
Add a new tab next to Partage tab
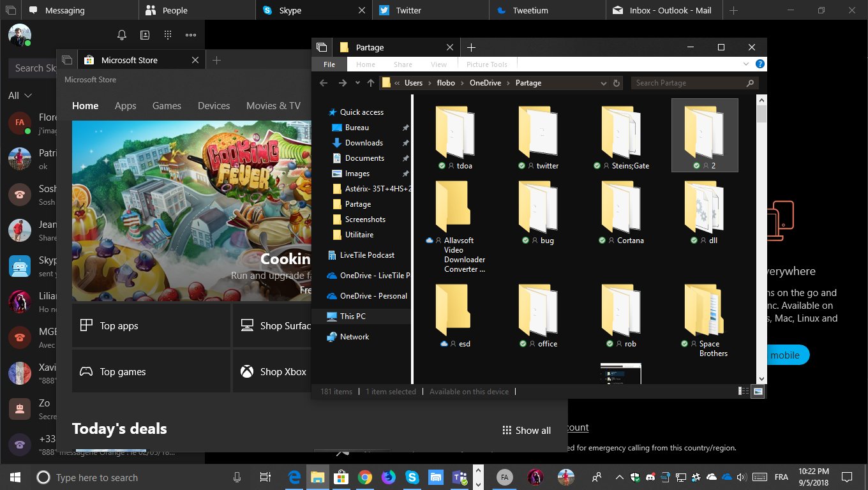click(471, 47)
